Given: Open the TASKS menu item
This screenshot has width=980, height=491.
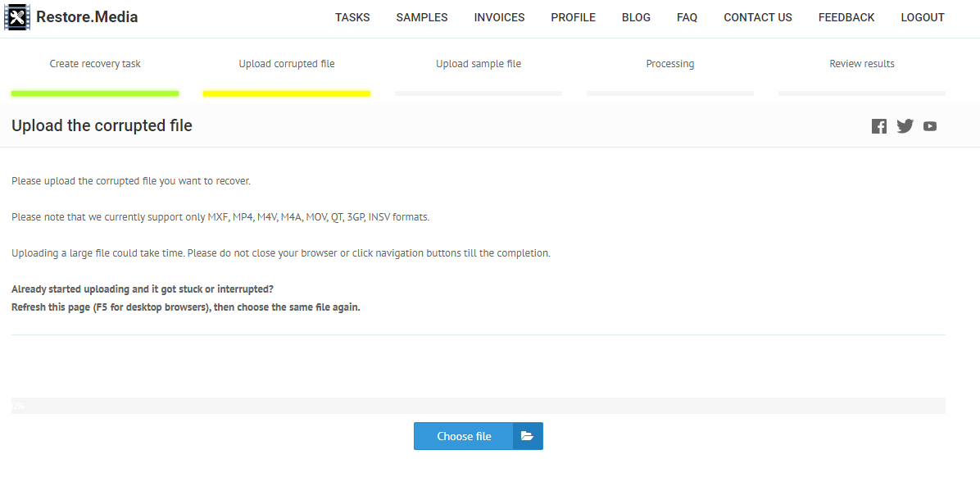Looking at the screenshot, I should [352, 17].
